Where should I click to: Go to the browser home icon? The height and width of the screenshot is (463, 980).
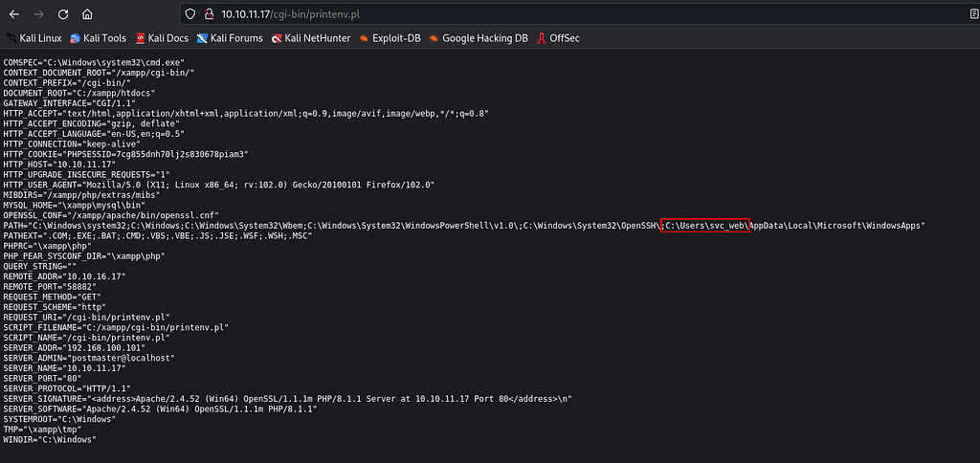coord(87,13)
